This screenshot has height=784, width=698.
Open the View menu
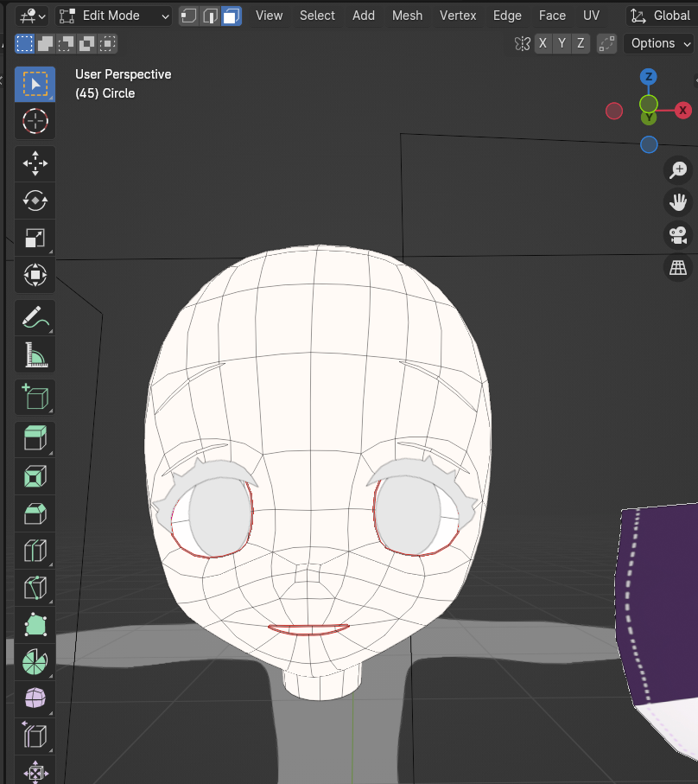click(270, 16)
